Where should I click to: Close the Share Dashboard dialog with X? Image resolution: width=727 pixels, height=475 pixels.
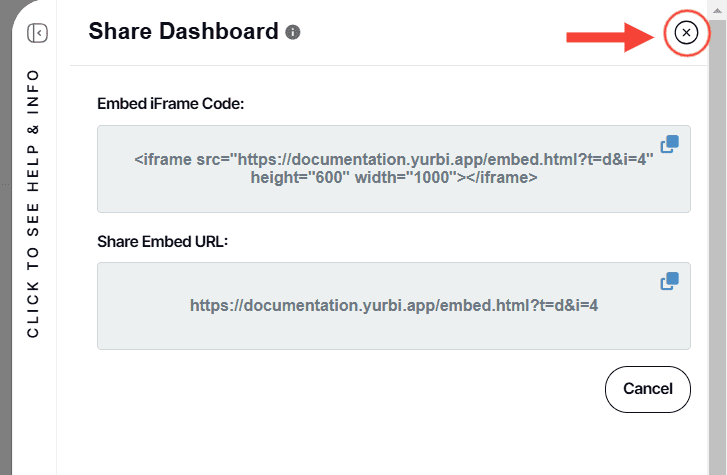(685, 33)
